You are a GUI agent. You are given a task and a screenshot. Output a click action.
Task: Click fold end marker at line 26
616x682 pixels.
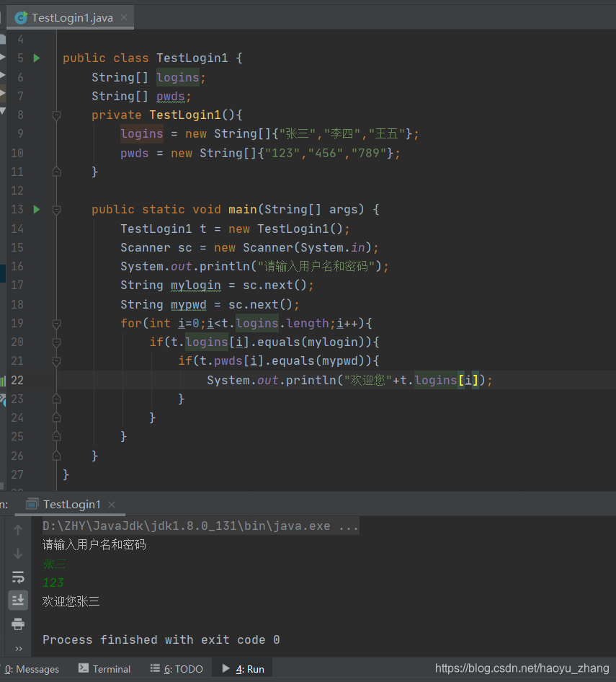56,456
